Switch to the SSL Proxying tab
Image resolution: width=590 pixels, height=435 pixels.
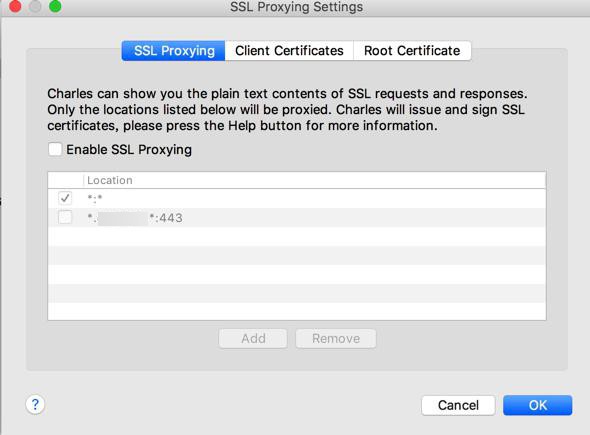pos(173,50)
